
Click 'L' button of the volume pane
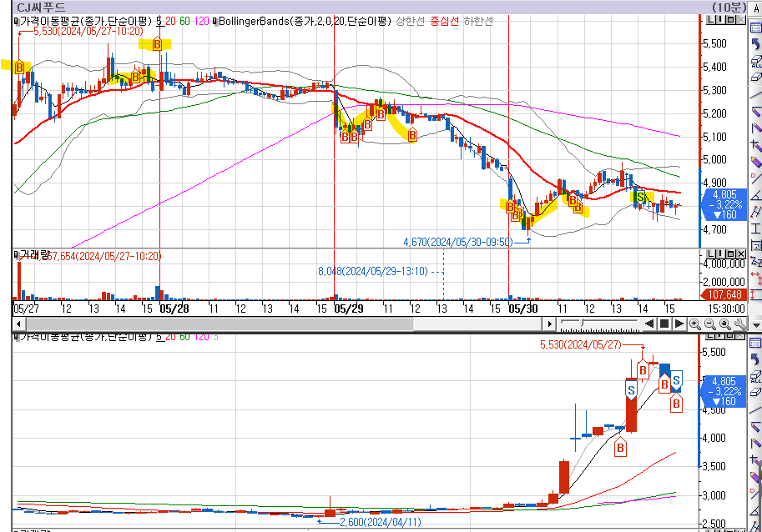[x=710, y=253]
